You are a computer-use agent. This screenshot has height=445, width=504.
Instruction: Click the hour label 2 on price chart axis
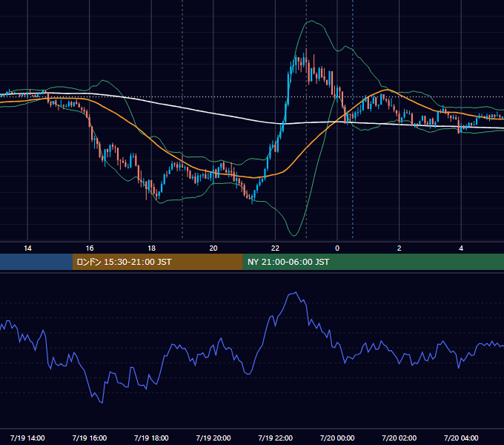pyautogui.click(x=399, y=248)
